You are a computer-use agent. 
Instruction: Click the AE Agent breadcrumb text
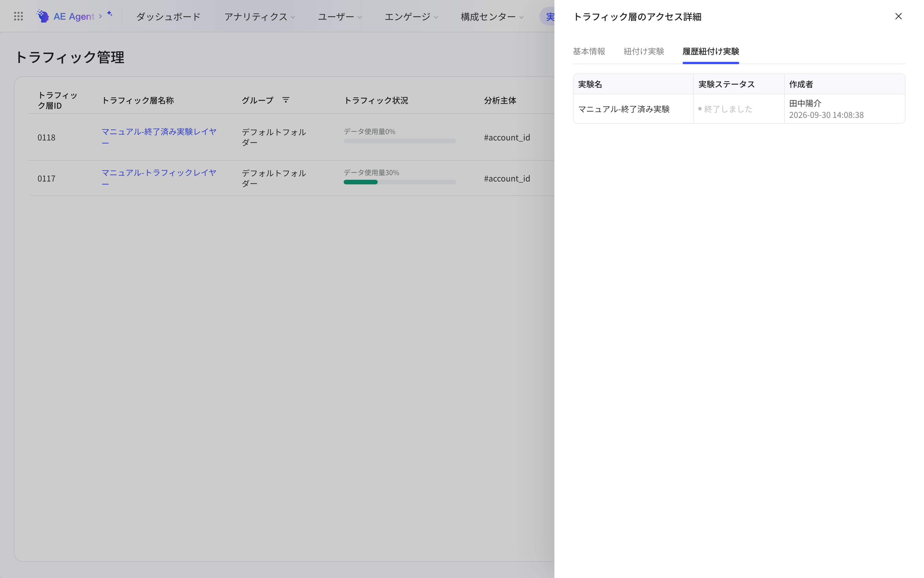74,16
